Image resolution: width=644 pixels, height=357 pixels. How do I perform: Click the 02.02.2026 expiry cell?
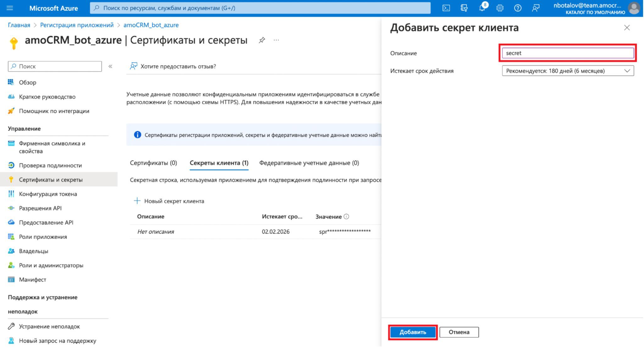(275, 232)
